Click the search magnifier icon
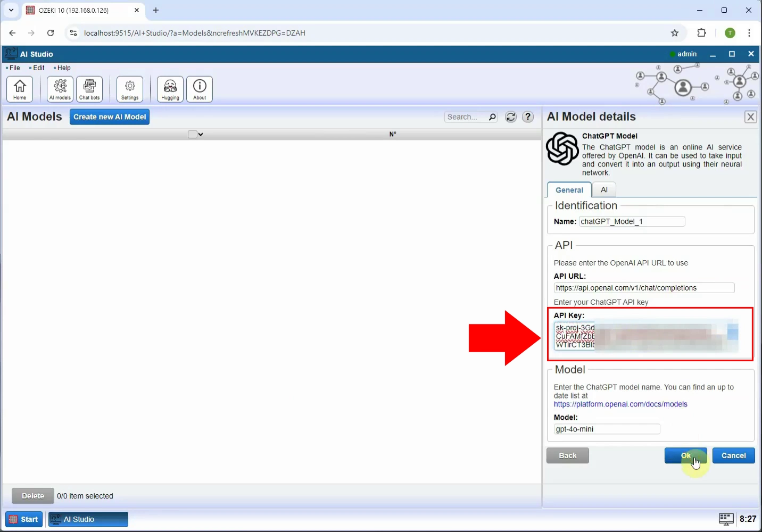This screenshot has width=762, height=532. (x=492, y=117)
